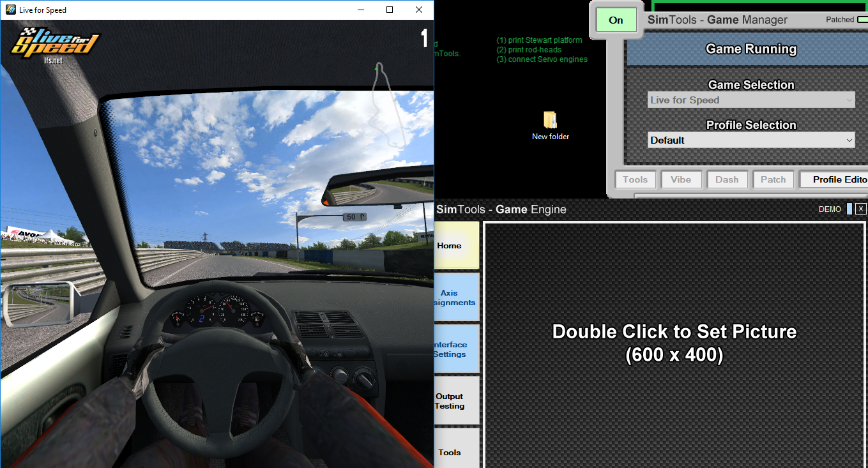
Task: Click the Patched status indicator light
Action: coord(862,20)
